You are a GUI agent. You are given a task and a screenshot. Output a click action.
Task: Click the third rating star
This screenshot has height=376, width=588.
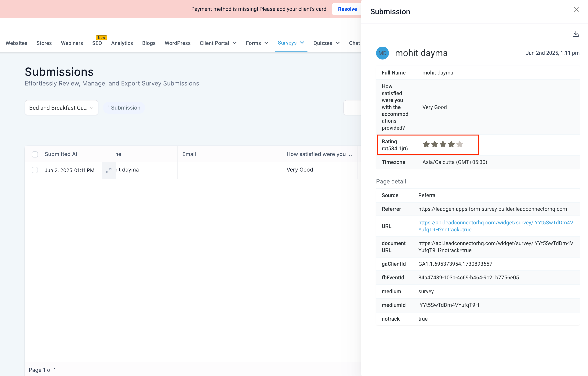tap(443, 144)
